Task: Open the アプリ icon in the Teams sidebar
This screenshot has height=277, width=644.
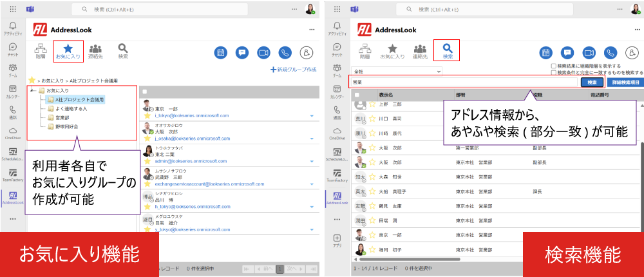Action: tap(336, 240)
